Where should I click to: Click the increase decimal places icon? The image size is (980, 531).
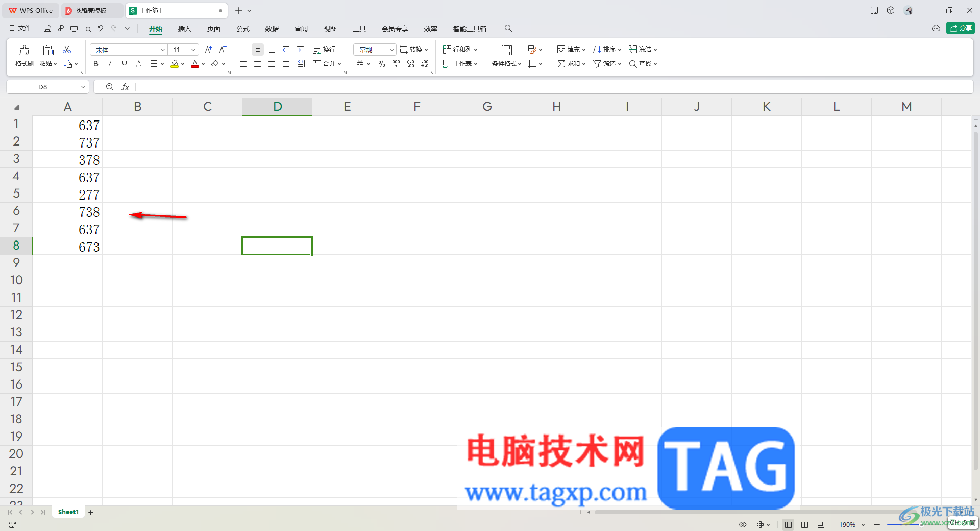pos(410,64)
